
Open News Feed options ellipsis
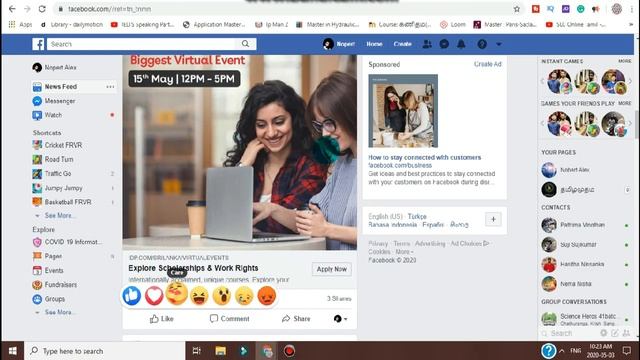coord(110,87)
